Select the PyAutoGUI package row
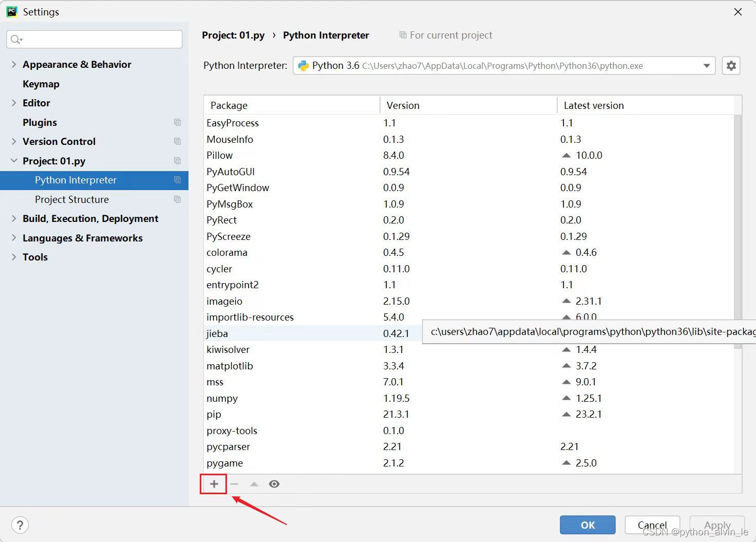Image resolution: width=756 pixels, height=542 pixels. 469,172
